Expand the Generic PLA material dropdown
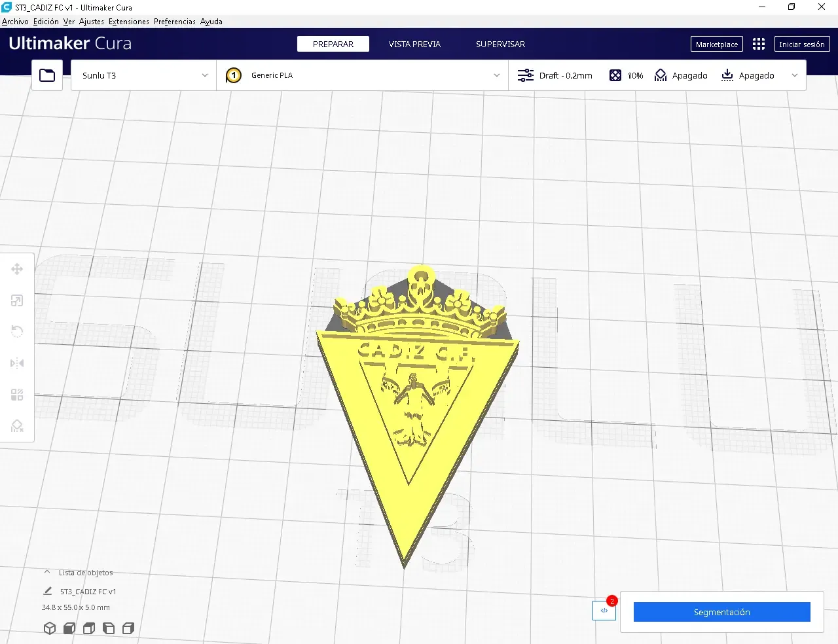Screen dimensions: 838x644 (362, 75)
